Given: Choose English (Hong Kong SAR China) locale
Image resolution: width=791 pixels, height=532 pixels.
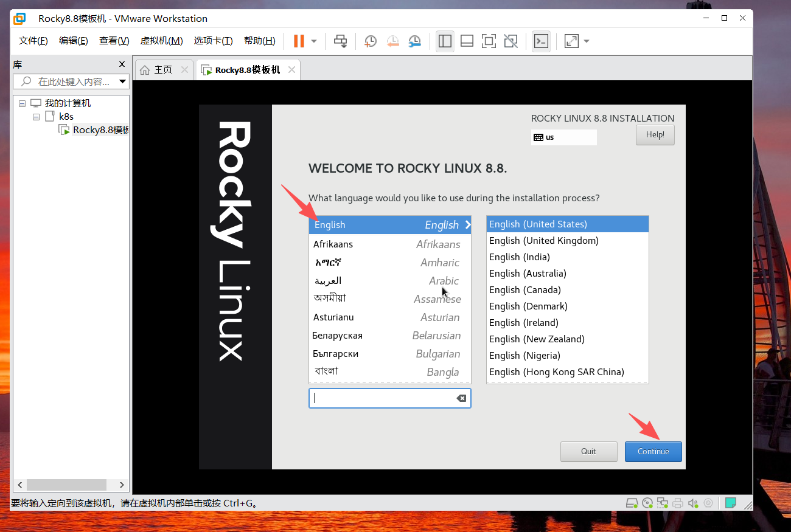Looking at the screenshot, I should [x=568, y=372].
